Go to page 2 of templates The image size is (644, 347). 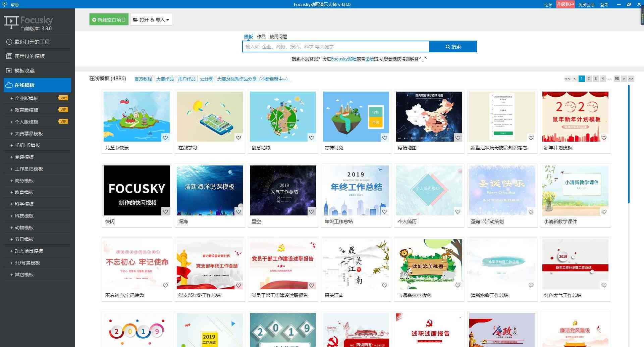click(x=589, y=79)
